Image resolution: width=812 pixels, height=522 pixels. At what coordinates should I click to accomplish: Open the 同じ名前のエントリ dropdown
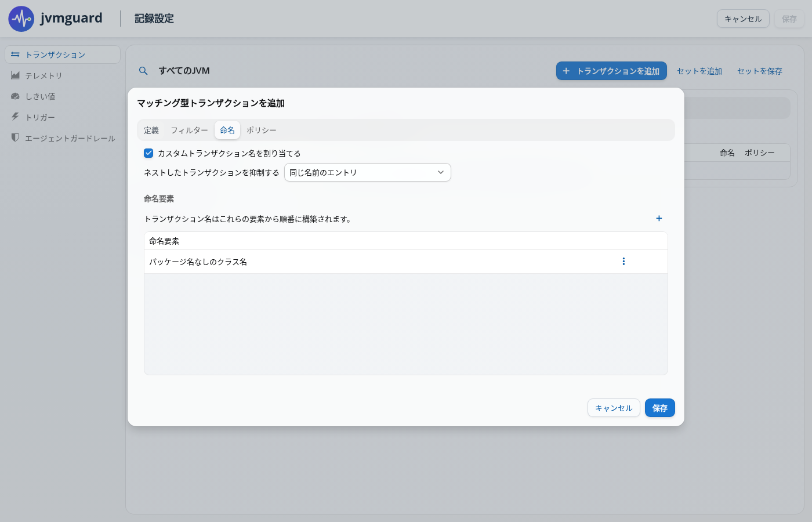coord(368,172)
